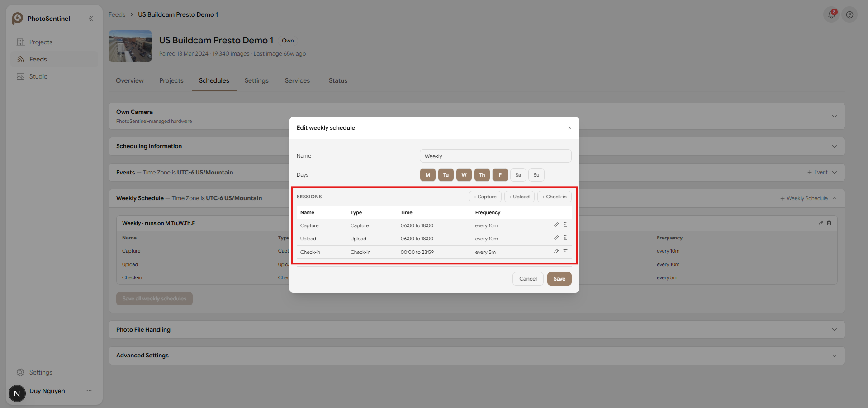868x408 pixels.
Task: Delete the Check-in session in the dialog
Action: 565,251
